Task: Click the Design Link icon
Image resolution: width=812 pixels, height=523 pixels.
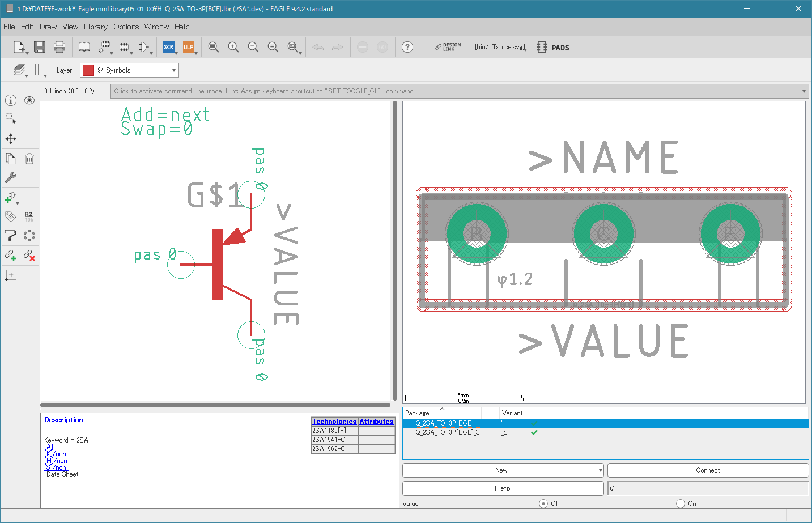Action: [x=448, y=47]
